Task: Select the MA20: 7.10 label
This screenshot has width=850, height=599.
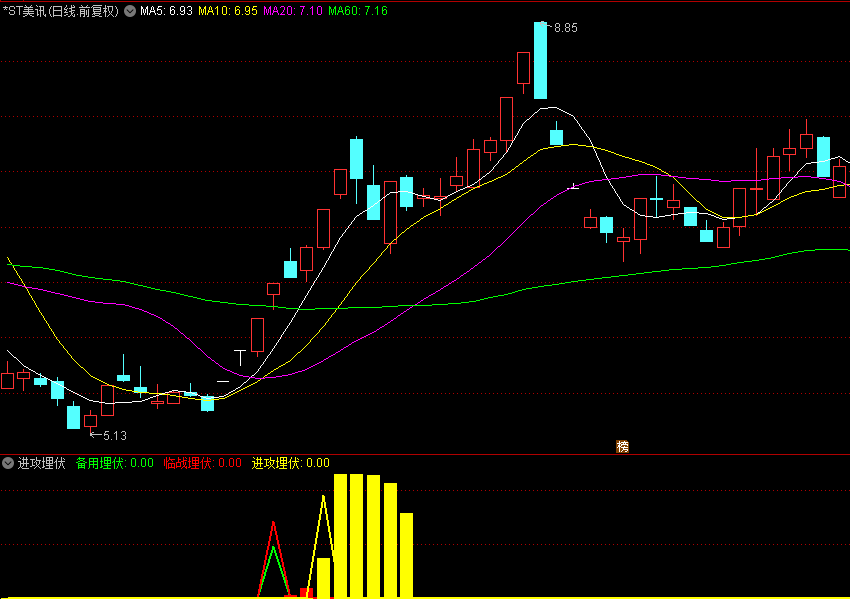Action: pos(293,11)
